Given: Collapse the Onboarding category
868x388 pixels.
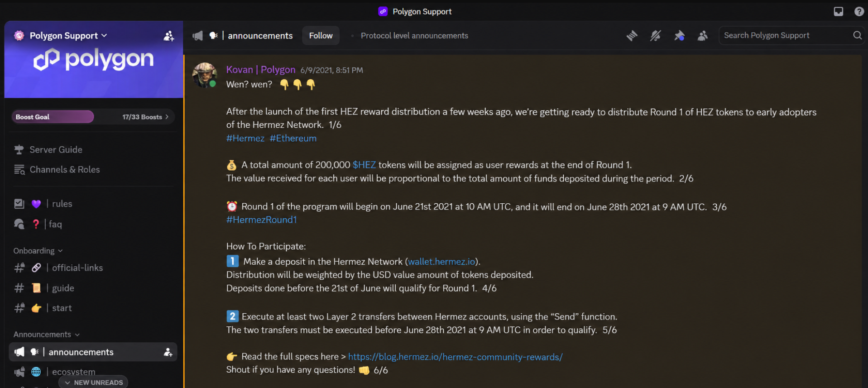Looking at the screenshot, I should click(38, 251).
